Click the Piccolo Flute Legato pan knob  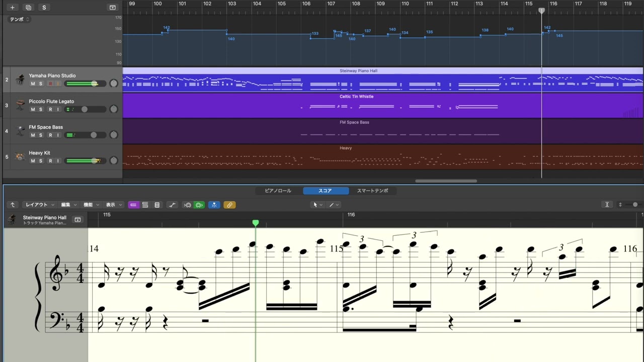114,109
